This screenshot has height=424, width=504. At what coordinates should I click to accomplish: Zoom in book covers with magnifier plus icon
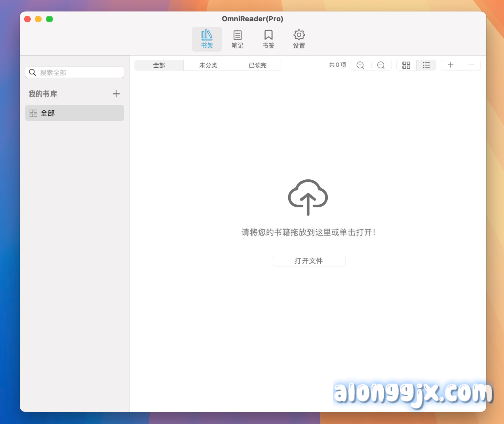click(360, 65)
